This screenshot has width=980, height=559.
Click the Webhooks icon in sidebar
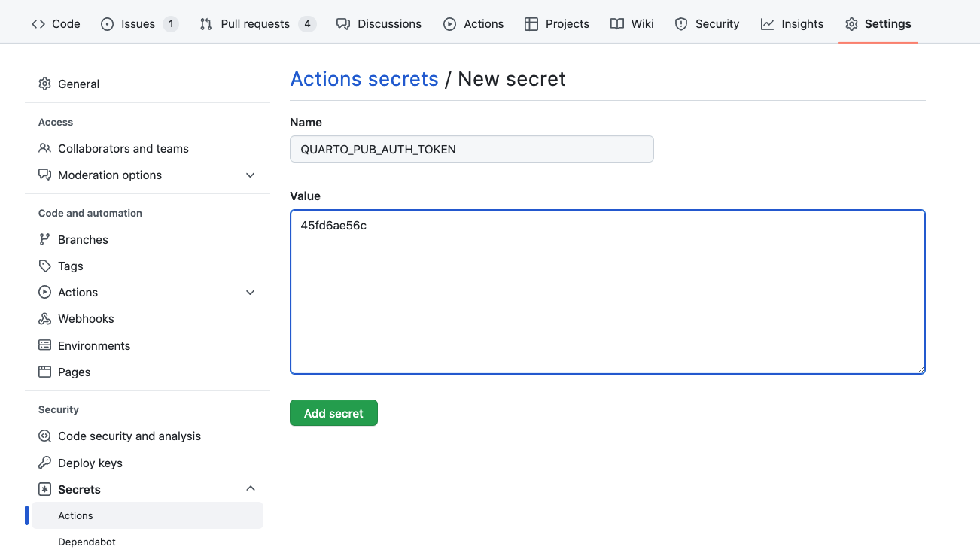pyautogui.click(x=45, y=318)
